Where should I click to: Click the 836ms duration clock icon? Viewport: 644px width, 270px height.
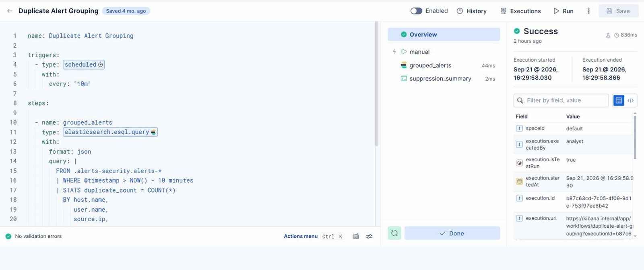pyautogui.click(x=617, y=35)
